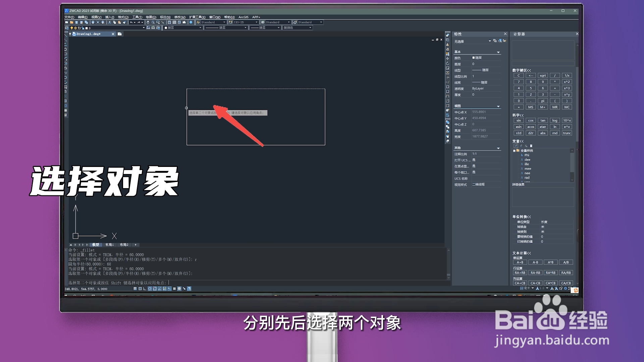Click the Layer Manager icon near layer controls

click(x=66, y=28)
